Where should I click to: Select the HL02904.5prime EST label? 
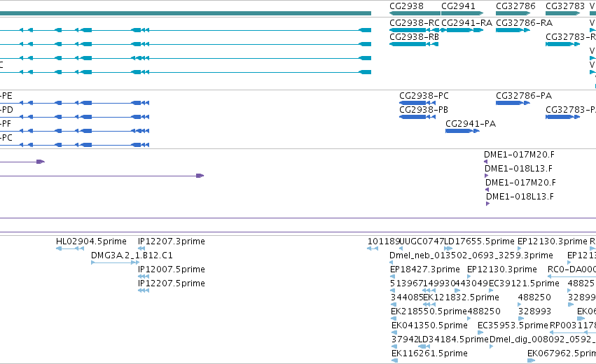click(x=91, y=241)
